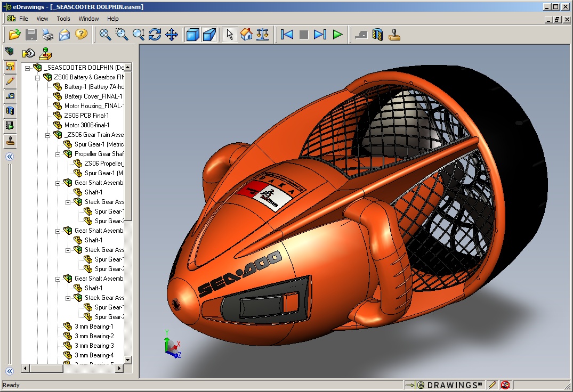Click the explode components icon
The width and height of the screenshot is (573, 392).
point(28,54)
